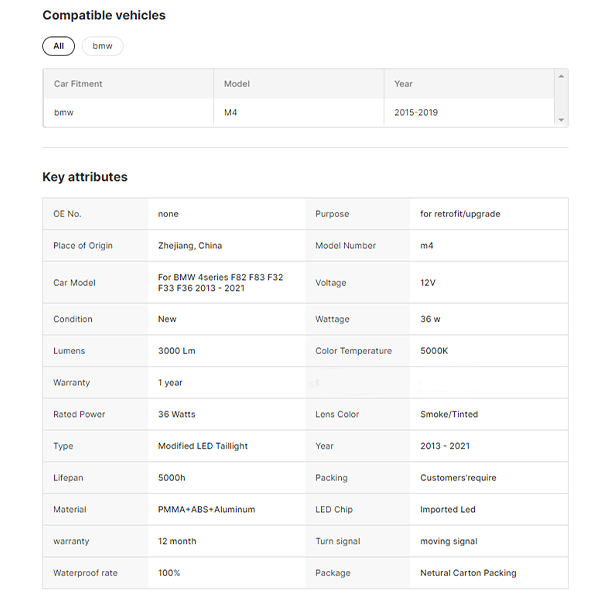Image resolution: width=600 pixels, height=600 pixels.
Task: Click the Waterproof rate value 100%
Action: [x=169, y=573]
